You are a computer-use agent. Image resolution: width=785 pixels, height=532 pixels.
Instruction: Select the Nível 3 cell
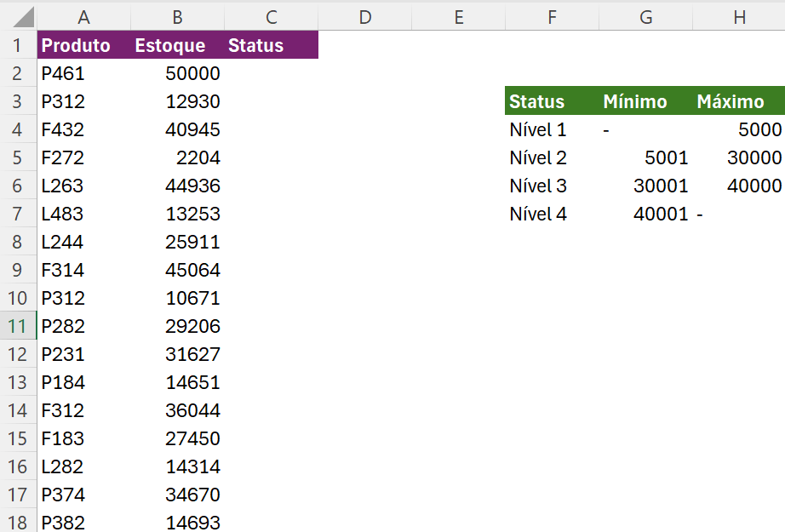[553, 186]
